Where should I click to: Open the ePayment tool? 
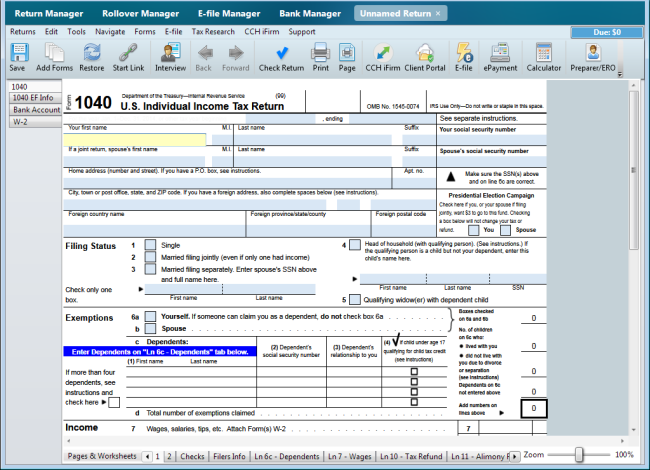click(500, 57)
